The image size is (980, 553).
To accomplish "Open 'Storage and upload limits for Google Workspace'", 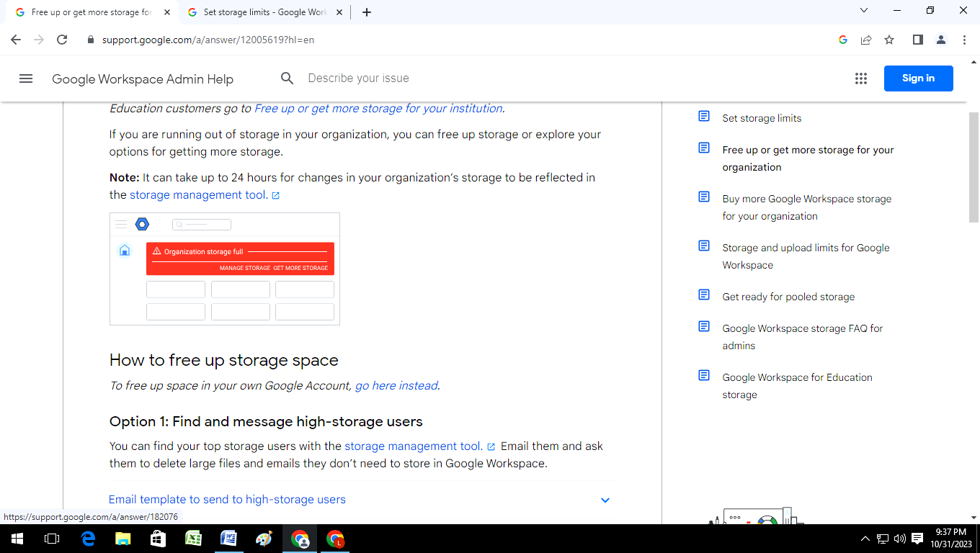I will [x=806, y=256].
